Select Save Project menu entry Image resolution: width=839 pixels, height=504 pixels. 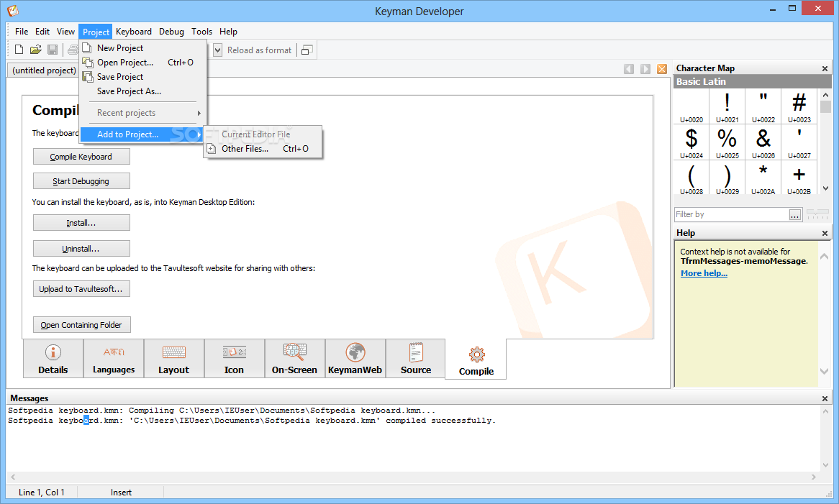coord(143,77)
